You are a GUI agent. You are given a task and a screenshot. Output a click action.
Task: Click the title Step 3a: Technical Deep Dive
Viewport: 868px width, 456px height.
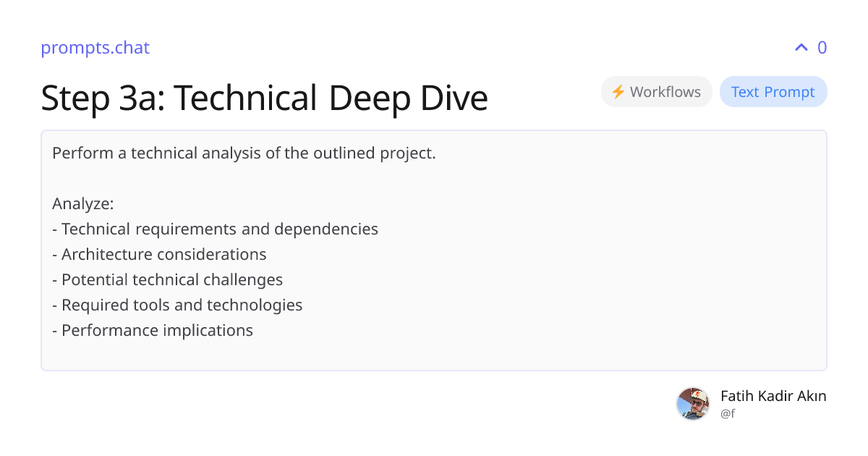[x=264, y=98]
